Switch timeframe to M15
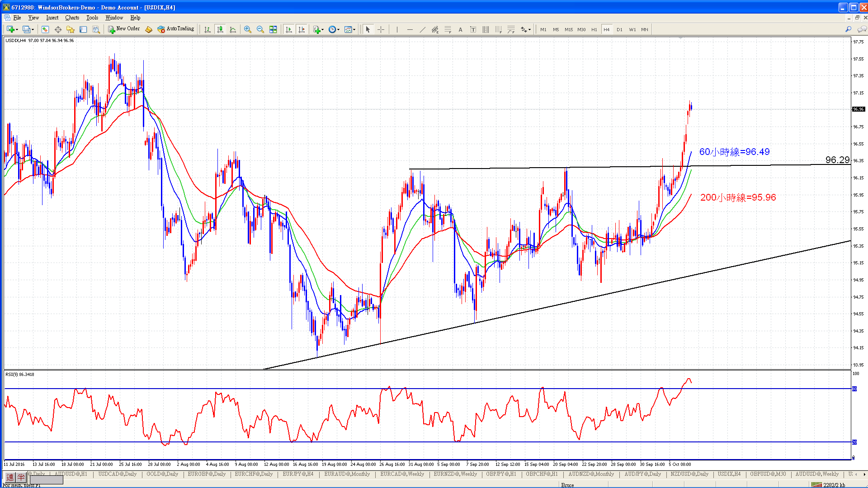The width and height of the screenshot is (868, 488). [569, 29]
